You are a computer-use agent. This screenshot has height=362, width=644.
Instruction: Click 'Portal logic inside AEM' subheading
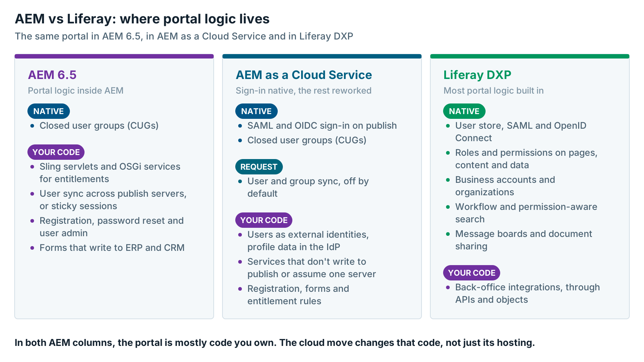(75, 91)
